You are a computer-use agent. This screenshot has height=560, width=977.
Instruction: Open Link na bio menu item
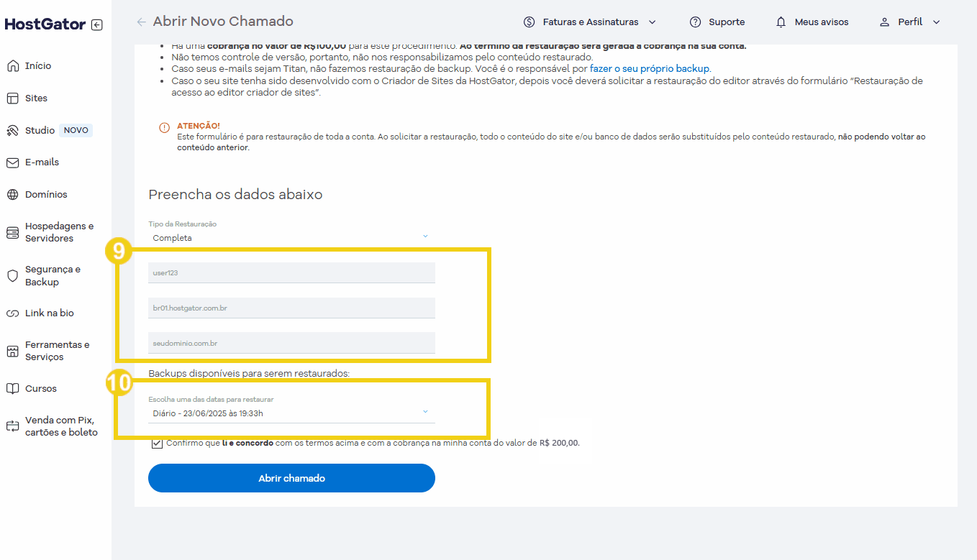click(x=50, y=313)
